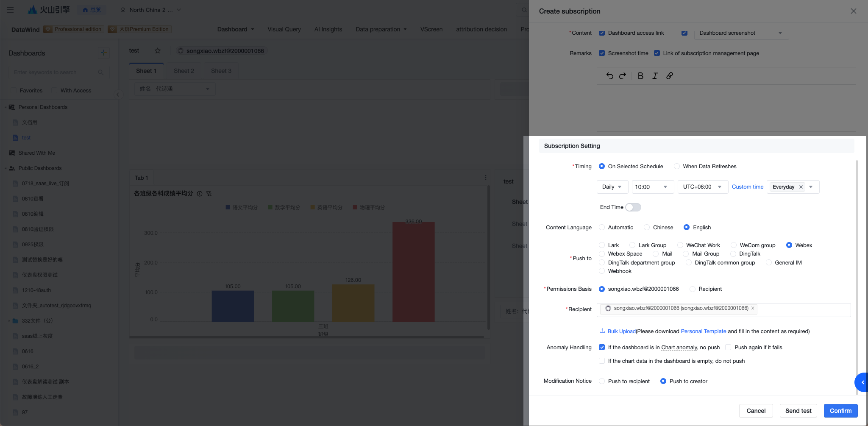Screen dimensions: 868x426
Task: Redo edit in remarks editor
Action: point(623,76)
